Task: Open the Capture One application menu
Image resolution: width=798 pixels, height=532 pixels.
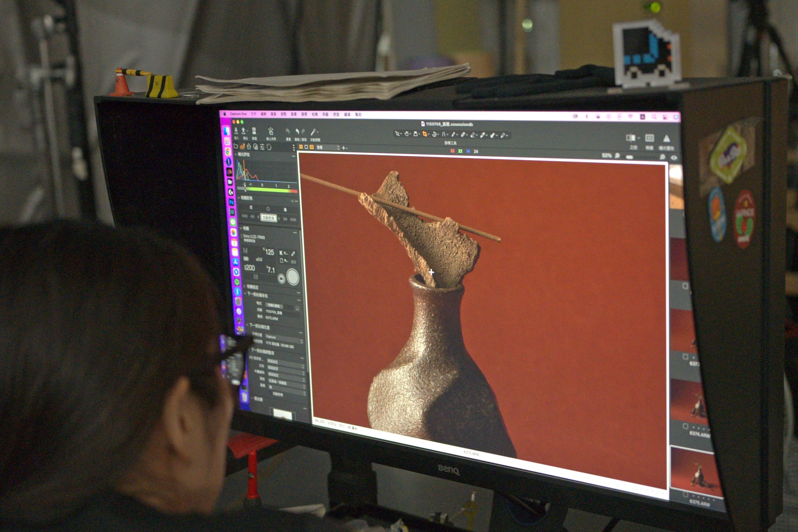Action: pyautogui.click(x=238, y=114)
